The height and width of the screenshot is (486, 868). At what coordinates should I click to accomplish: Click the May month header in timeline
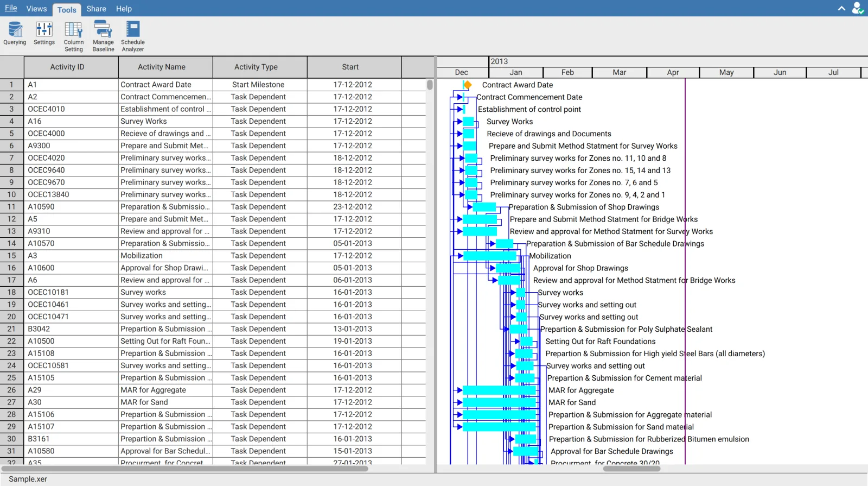tap(726, 72)
